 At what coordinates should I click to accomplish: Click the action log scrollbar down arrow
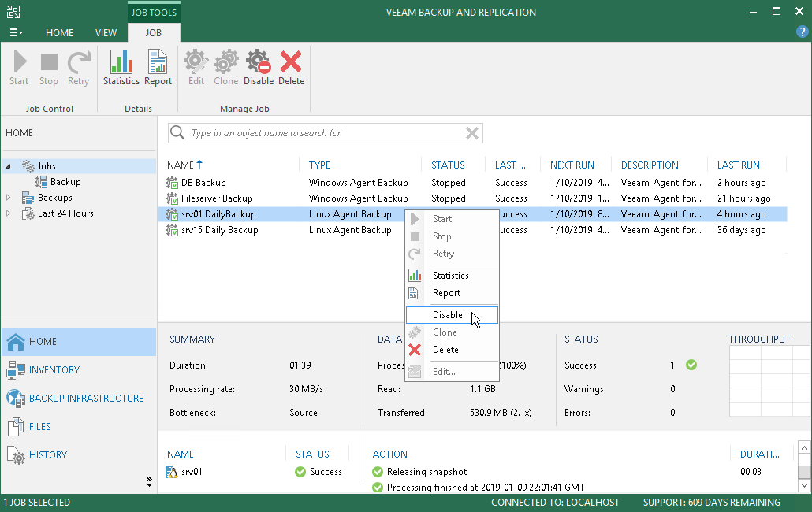tap(803, 486)
